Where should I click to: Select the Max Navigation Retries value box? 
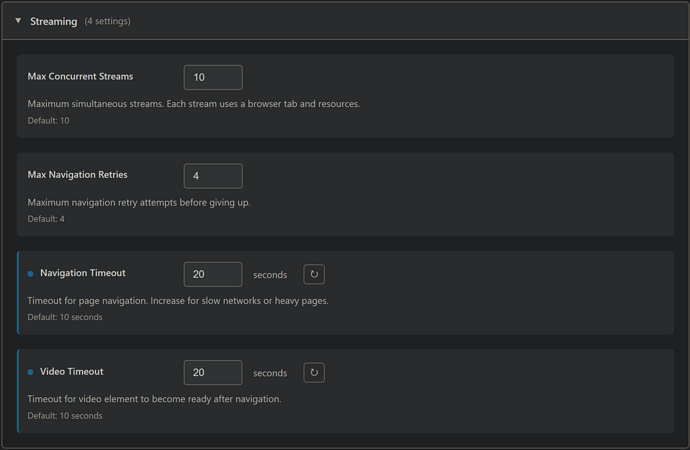pos(213,176)
